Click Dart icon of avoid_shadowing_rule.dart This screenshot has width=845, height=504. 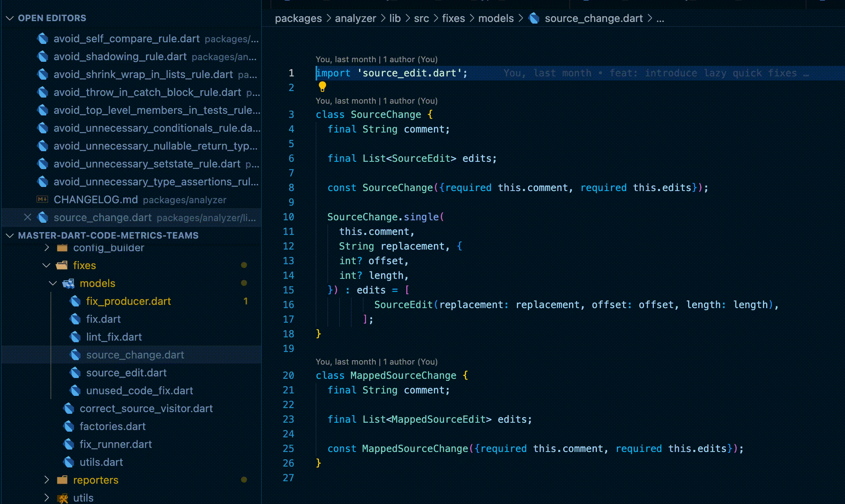point(43,56)
